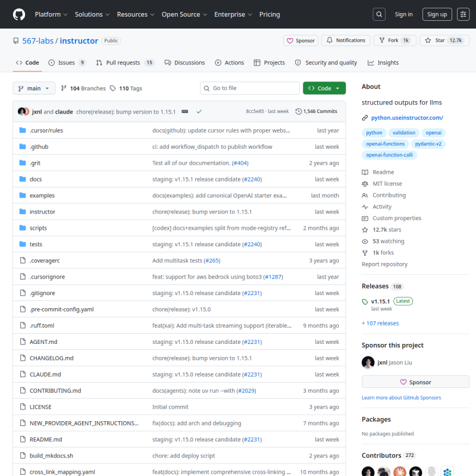Open the 1,546 Commits history
This screenshot has width=476, height=476.
pyautogui.click(x=317, y=111)
